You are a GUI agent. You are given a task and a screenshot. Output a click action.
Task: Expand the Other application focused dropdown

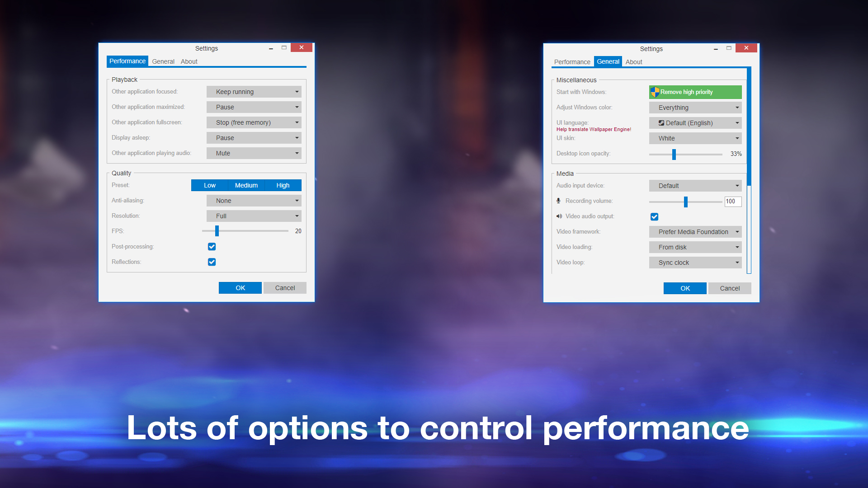[296, 91]
